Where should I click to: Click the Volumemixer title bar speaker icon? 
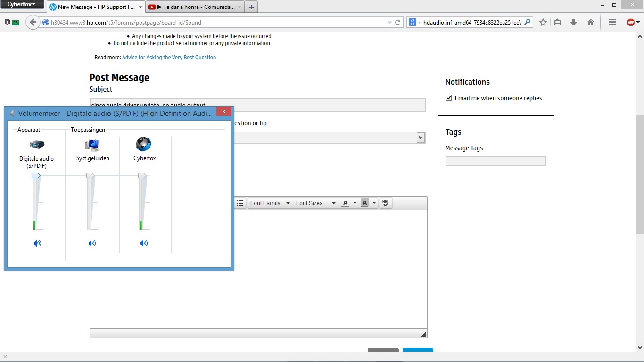coord(11,113)
